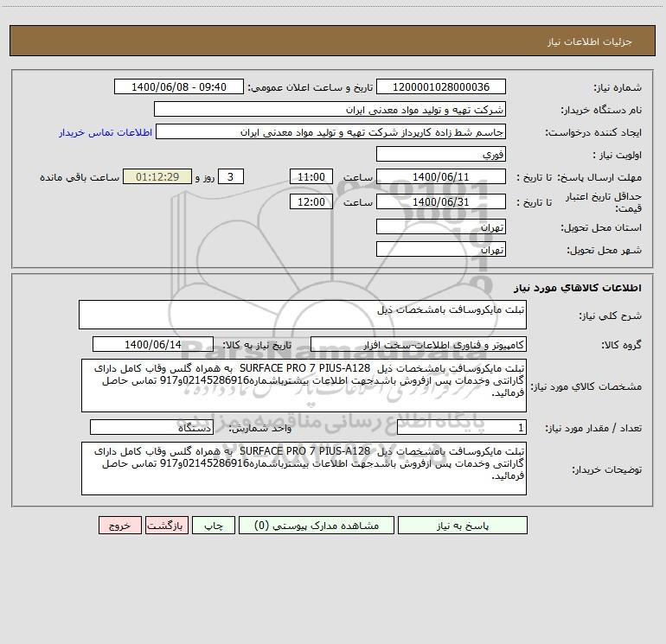This screenshot has height=644, width=666.
Task: Click label تاریخ نیاز به کالا
Action: point(257,345)
